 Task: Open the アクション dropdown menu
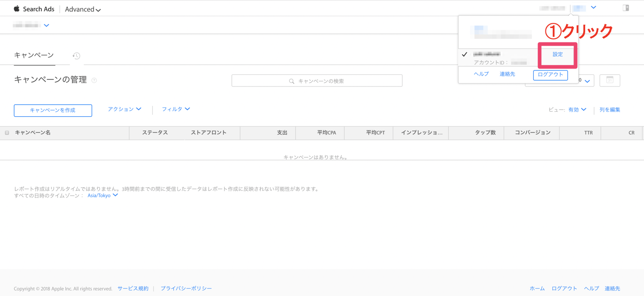pyautogui.click(x=124, y=109)
